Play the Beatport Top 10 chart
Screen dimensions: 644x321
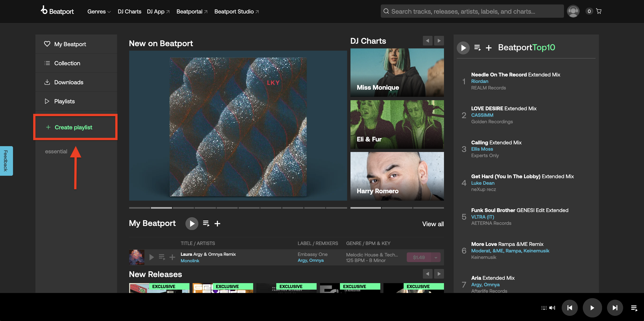click(463, 48)
